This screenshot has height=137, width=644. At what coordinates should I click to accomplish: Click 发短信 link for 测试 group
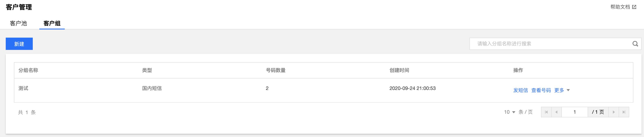click(x=520, y=90)
